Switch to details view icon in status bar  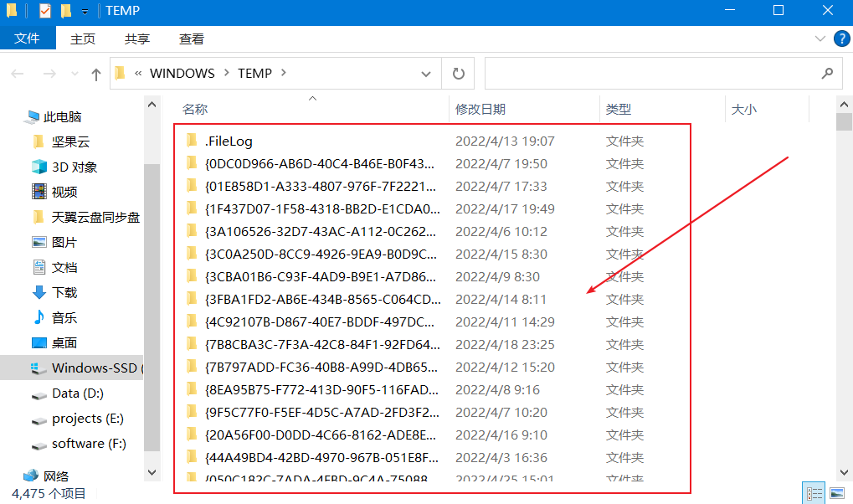814,493
